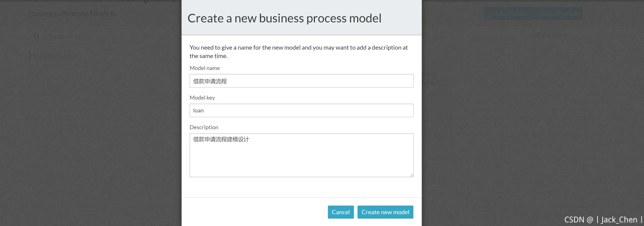Screen dimensions: 644x226
Task: Click the Business Process Models page heading
Action: tap(72, 13)
